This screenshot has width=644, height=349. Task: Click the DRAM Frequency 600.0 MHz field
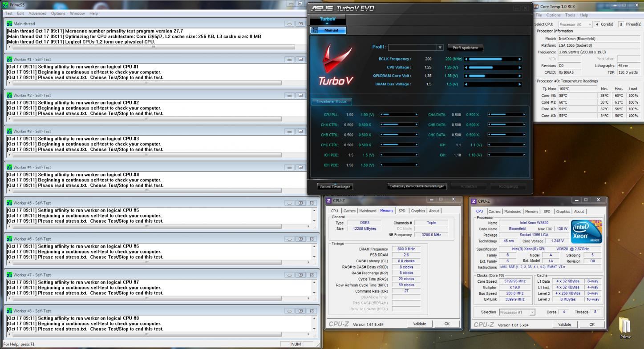pos(406,249)
